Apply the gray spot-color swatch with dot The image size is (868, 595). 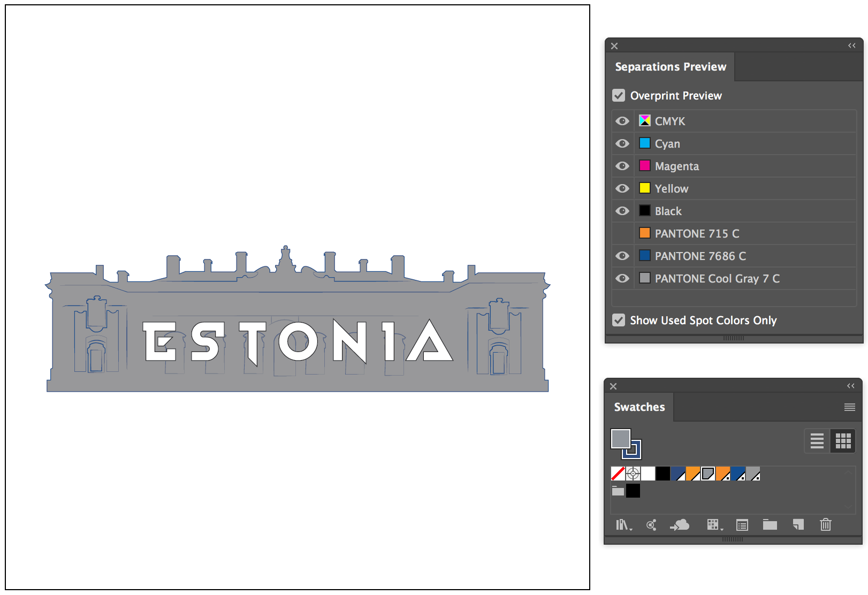pos(753,474)
